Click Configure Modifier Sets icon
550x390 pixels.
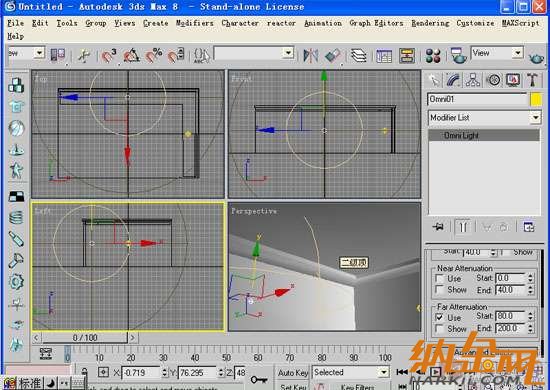529,227
